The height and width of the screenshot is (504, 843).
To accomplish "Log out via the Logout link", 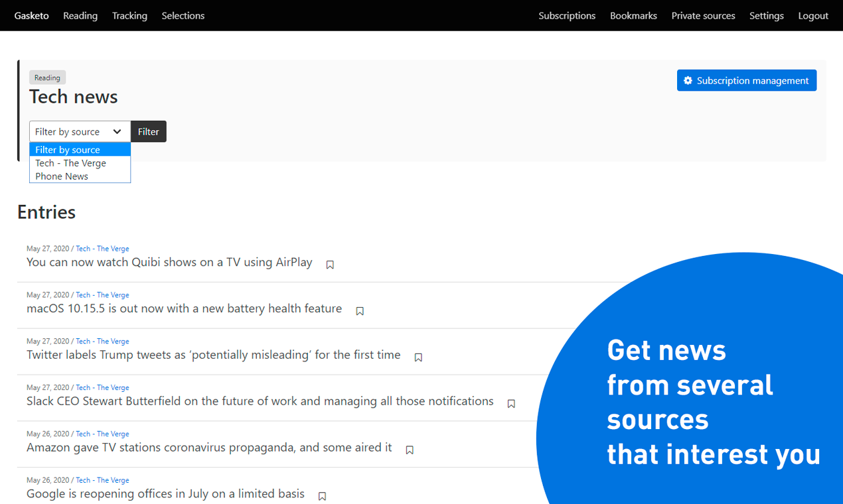I will (813, 15).
